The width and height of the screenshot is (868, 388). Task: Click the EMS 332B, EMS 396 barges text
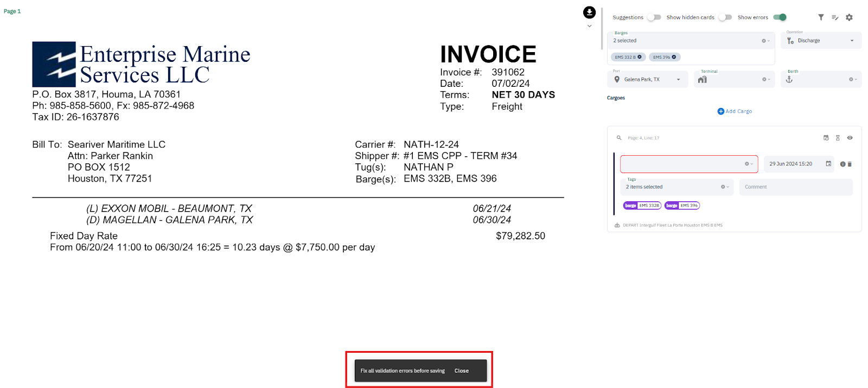[x=450, y=179]
